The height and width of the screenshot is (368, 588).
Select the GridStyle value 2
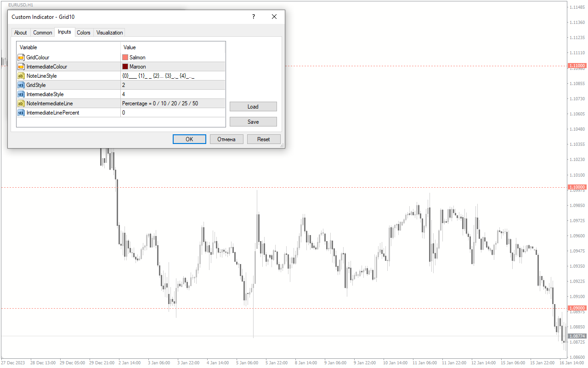click(173, 85)
